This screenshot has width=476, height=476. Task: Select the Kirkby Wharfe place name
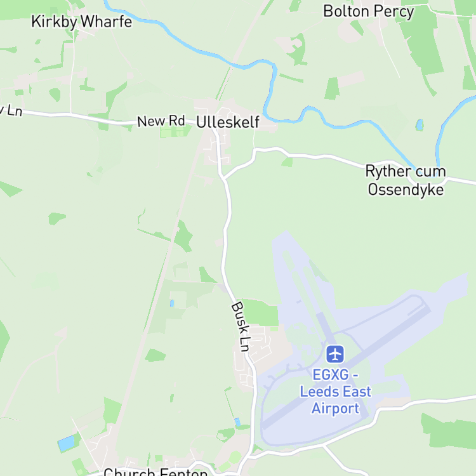82,22
